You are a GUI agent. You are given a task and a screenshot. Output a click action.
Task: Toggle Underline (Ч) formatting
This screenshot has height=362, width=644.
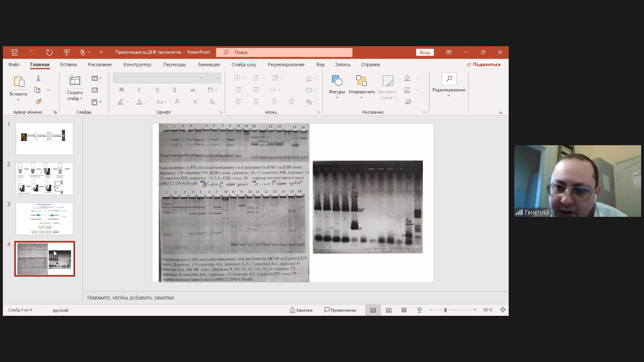tap(157, 90)
